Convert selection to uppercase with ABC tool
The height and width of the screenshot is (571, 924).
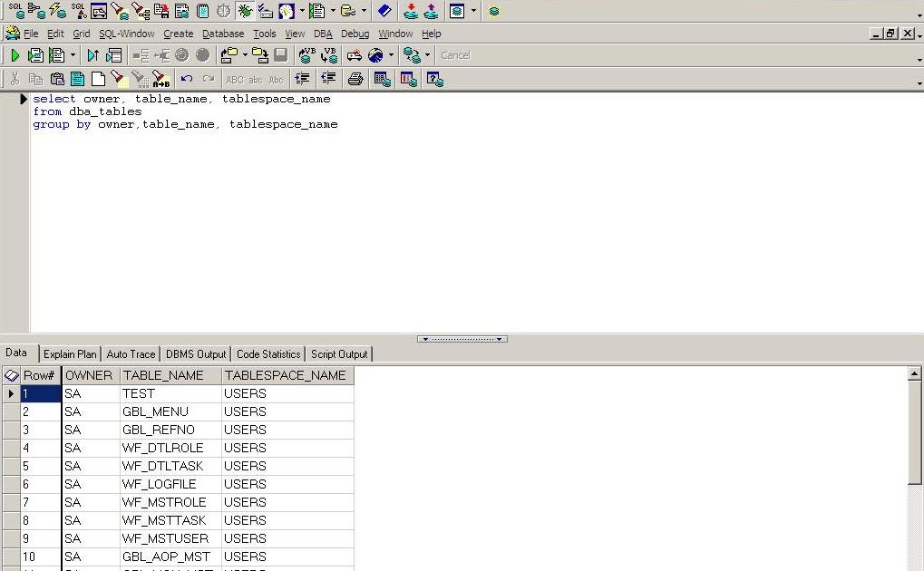tap(233, 79)
